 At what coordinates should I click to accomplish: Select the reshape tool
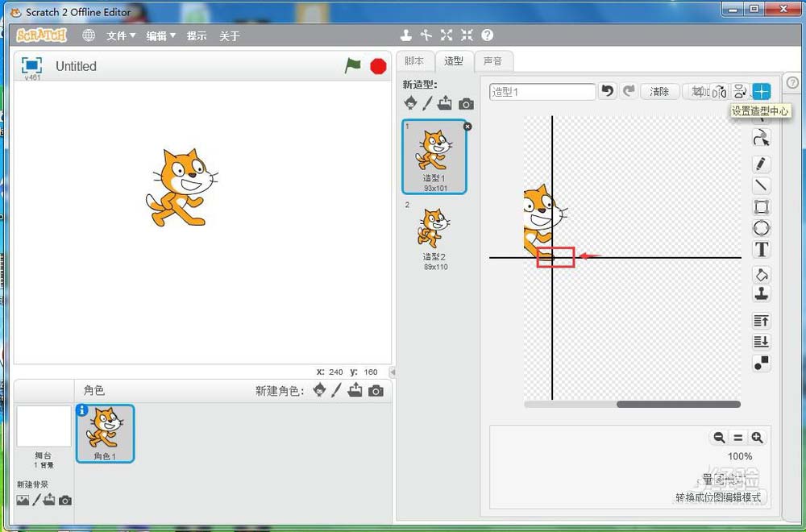[x=762, y=138]
